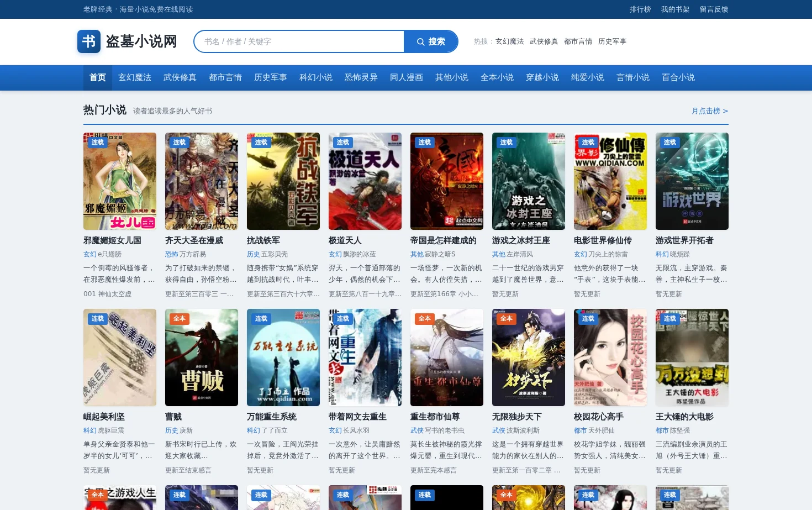Open the 王大锤的大电影 book cover
812x510 pixels.
pyautogui.click(x=692, y=357)
